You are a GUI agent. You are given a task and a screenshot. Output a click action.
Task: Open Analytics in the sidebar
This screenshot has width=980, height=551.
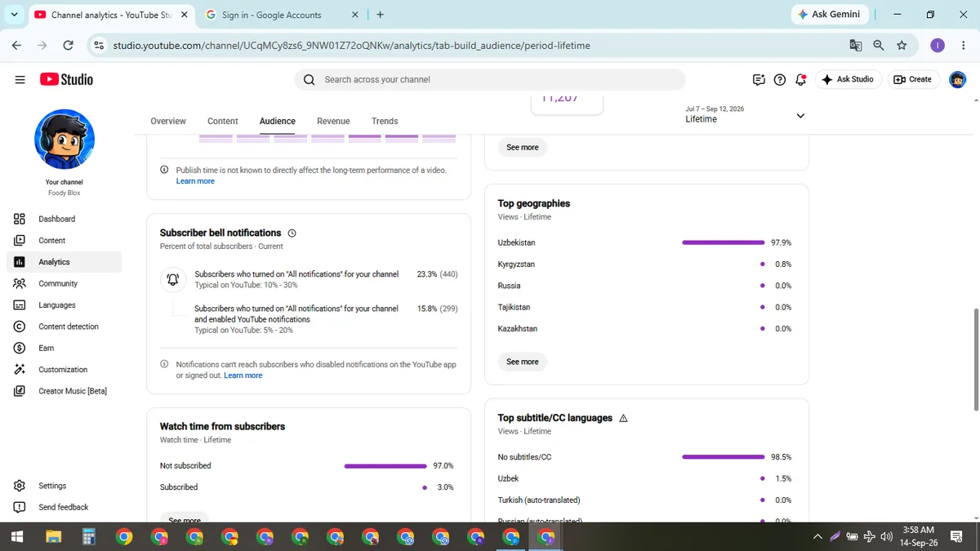64,262
